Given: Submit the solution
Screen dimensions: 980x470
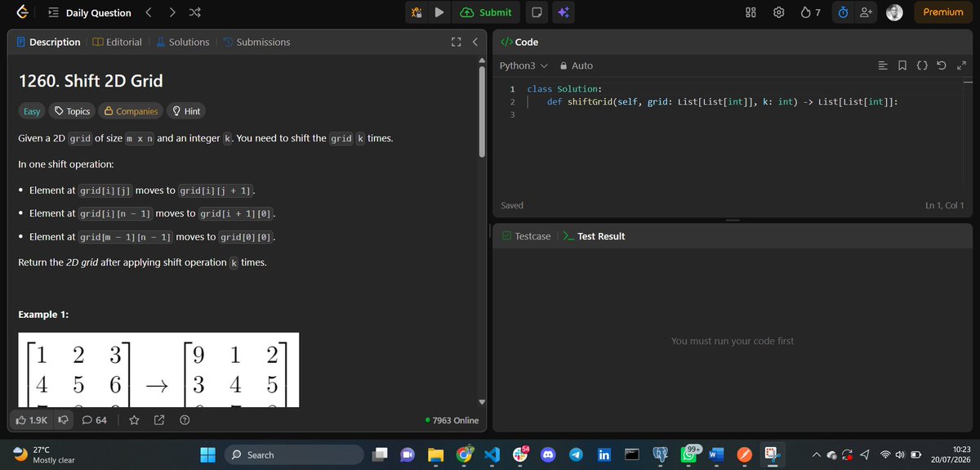Looking at the screenshot, I should [487, 12].
